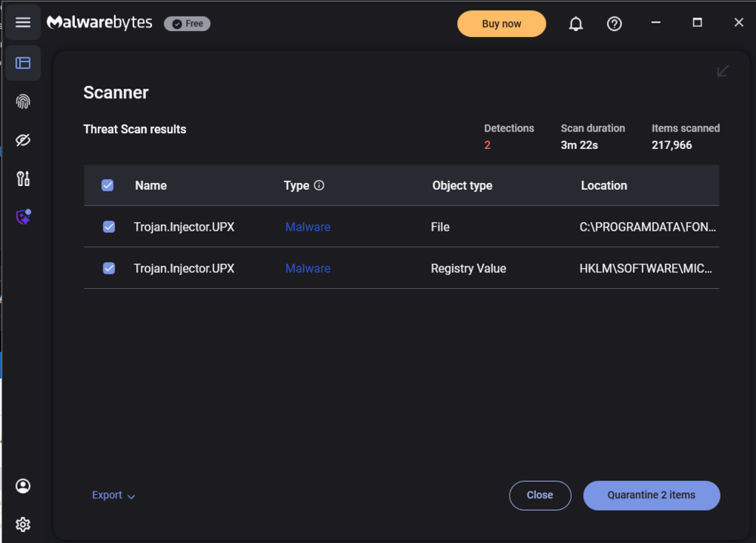Image resolution: width=756 pixels, height=543 pixels.
Task: Toggle the select-all checkbox in table header
Action: click(107, 185)
